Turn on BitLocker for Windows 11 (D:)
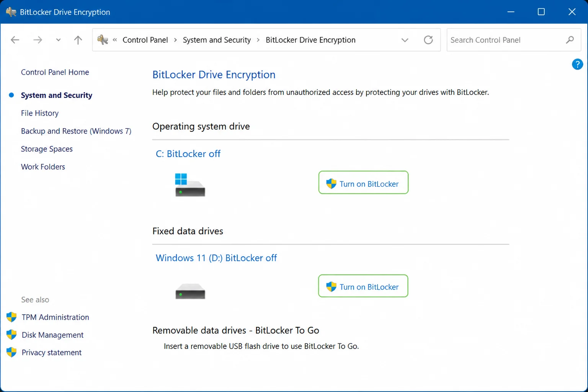 click(x=363, y=286)
